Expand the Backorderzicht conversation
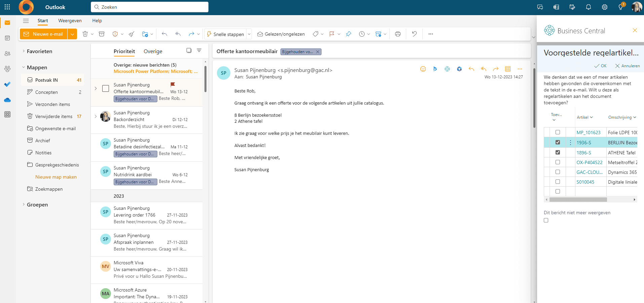The height and width of the screenshot is (303, 644). click(x=96, y=116)
